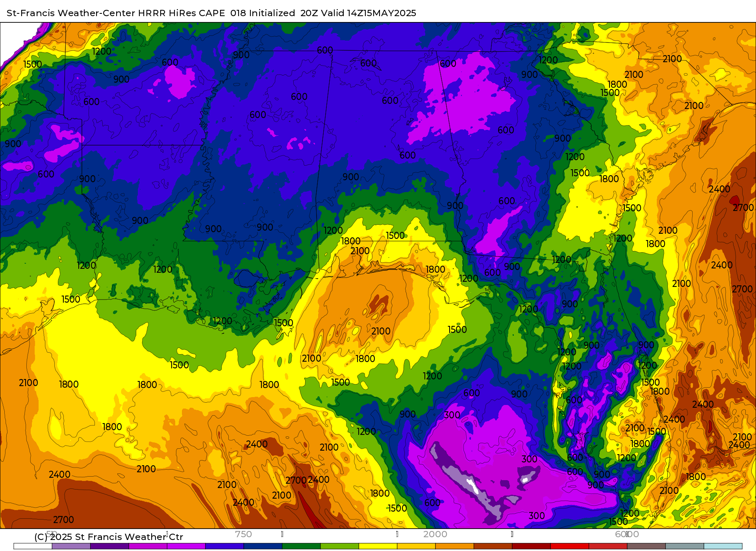Select the white swatch in the legend bar
Image resolution: width=756 pixels, height=551 pixels.
coord(33,546)
